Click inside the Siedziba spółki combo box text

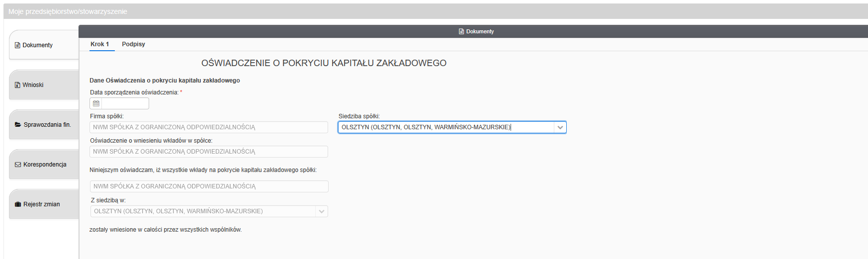click(x=446, y=127)
